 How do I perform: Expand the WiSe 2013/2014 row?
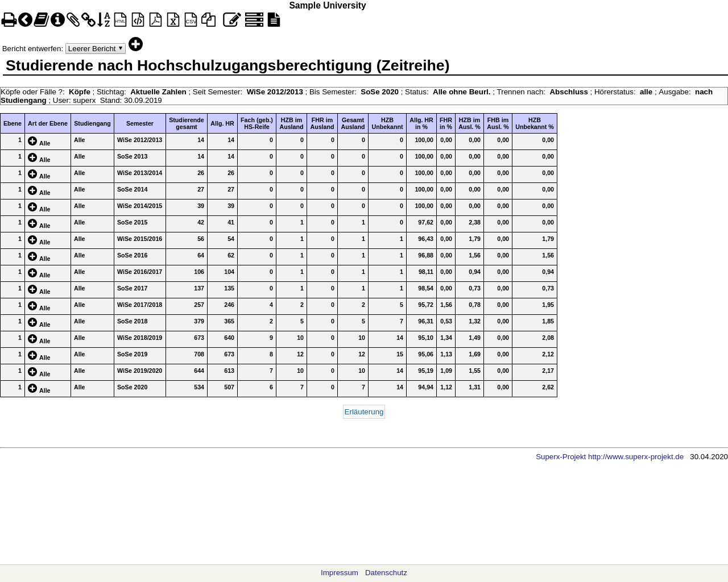[32, 174]
